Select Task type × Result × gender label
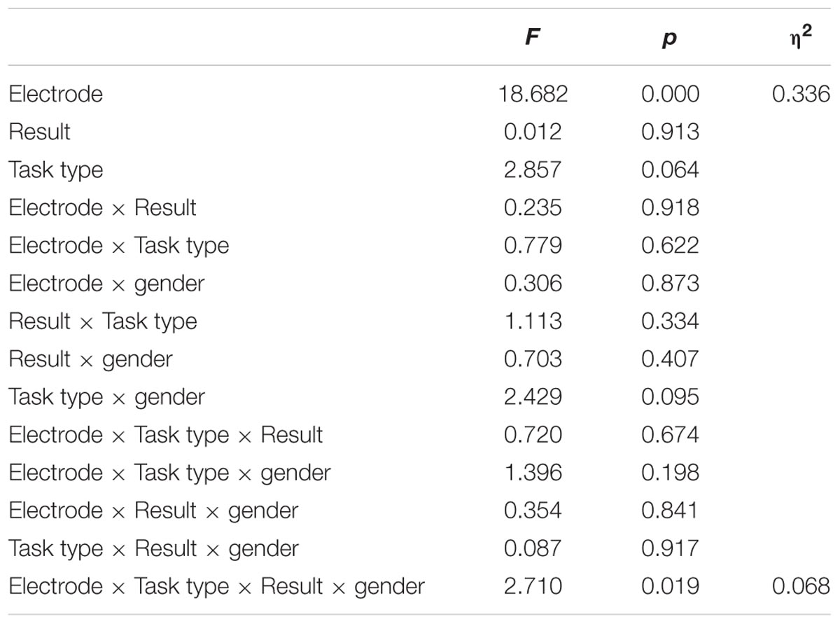Screen dimensions: 840x624 pos(154,548)
